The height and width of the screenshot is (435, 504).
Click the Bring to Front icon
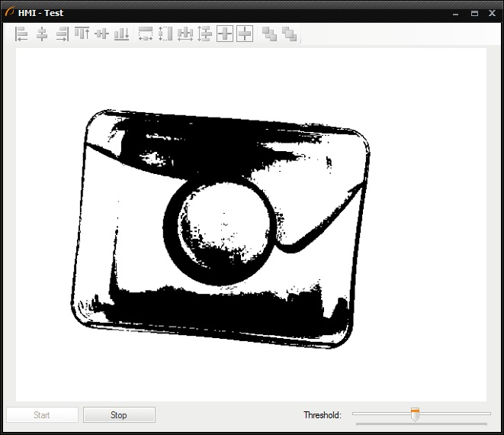269,34
